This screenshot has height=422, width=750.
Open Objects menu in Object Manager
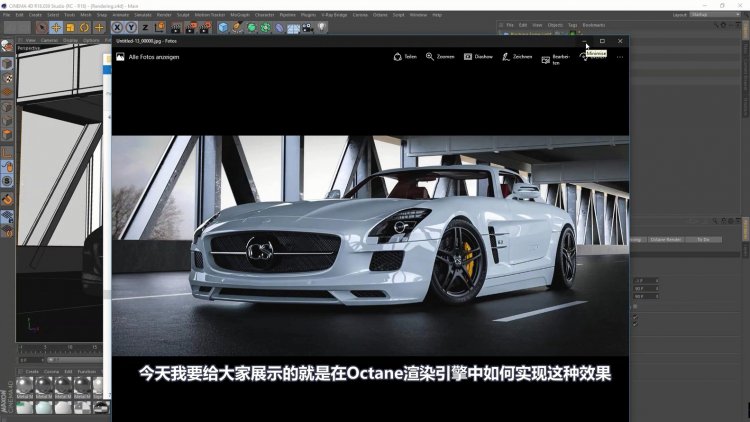click(x=555, y=25)
